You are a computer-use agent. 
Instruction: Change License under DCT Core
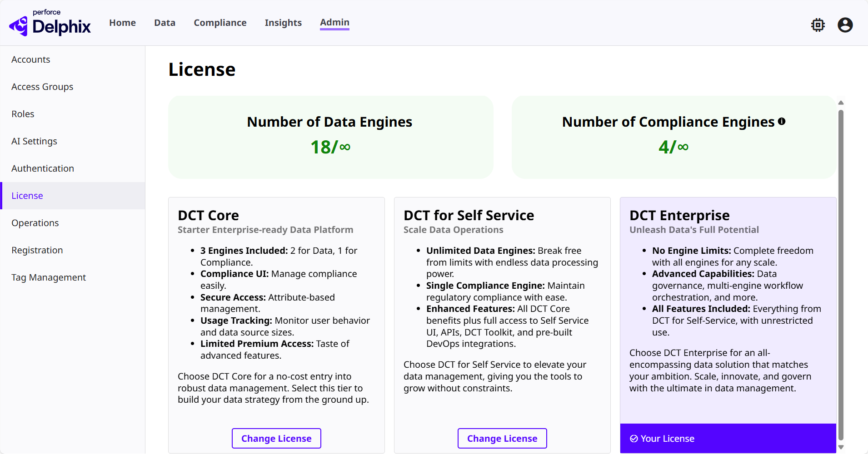pos(276,439)
